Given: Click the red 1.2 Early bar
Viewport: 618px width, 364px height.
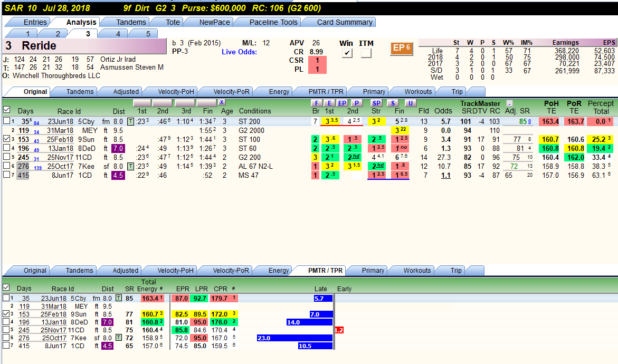Looking at the screenshot, I should [x=339, y=330].
